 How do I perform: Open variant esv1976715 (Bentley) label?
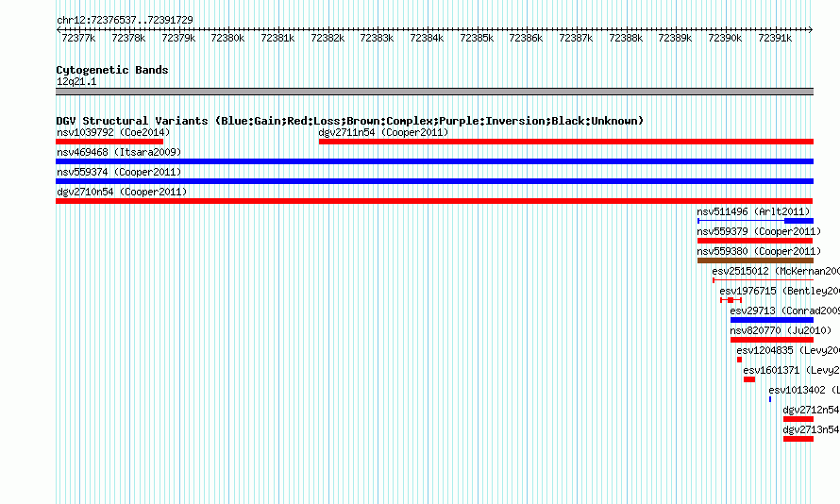point(780,291)
